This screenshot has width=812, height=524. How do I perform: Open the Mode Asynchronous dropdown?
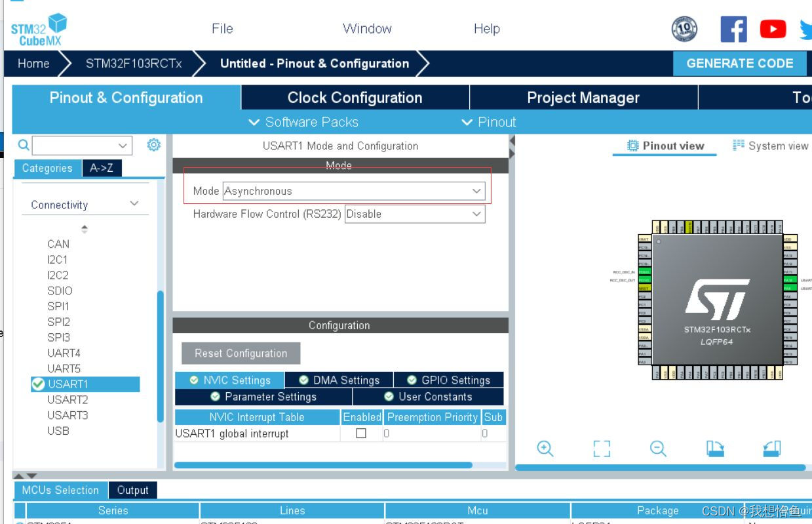tap(354, 191)
